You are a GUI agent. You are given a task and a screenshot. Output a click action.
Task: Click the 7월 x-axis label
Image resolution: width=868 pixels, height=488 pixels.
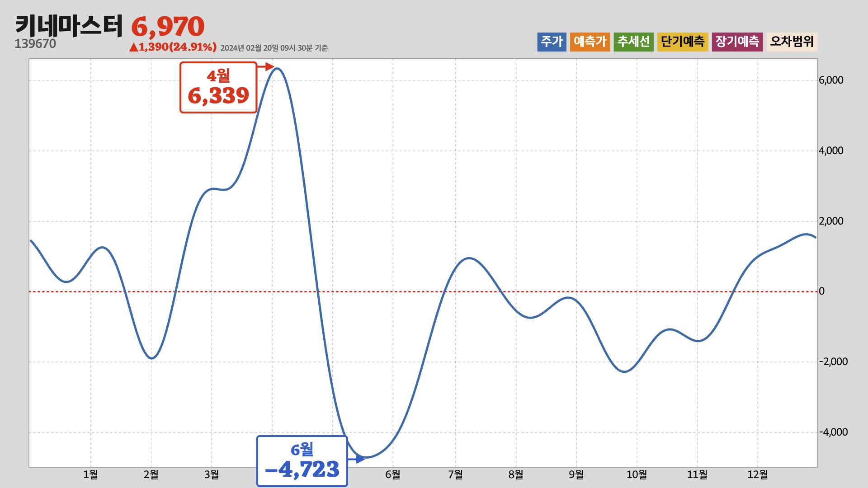456,474
